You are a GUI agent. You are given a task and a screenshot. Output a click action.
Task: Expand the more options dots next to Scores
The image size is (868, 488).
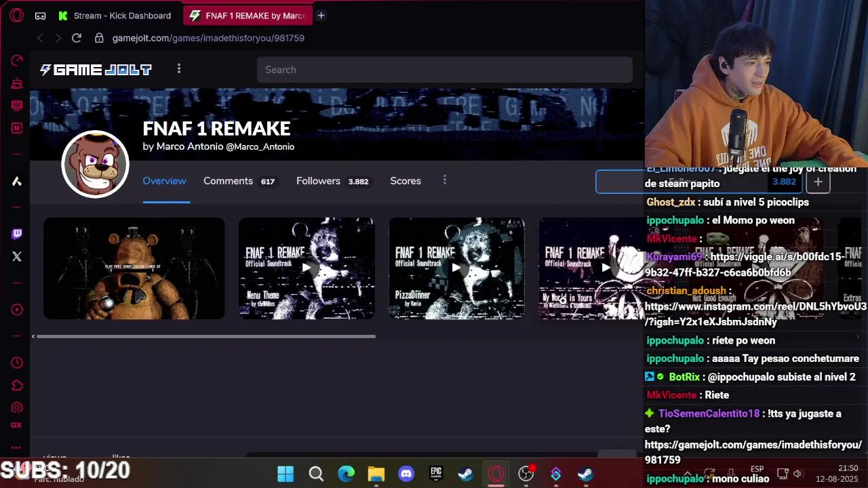pyautogui.click(x=445, y=180)
